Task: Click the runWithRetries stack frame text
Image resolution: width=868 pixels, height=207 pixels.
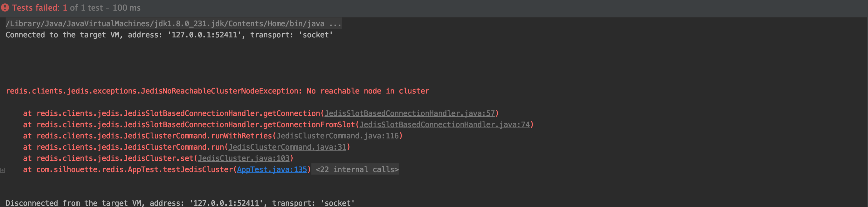Action: 241,136
